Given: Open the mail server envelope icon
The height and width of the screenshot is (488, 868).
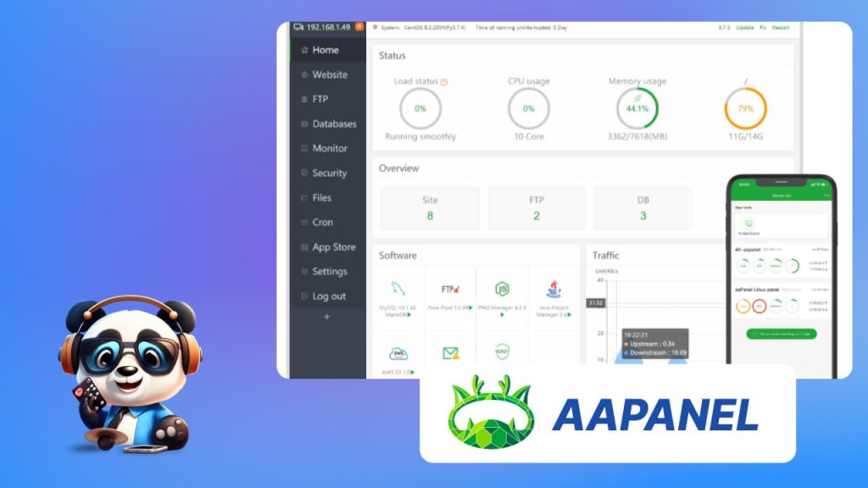Looking at the screenshot, I should [x=451, y=352].
